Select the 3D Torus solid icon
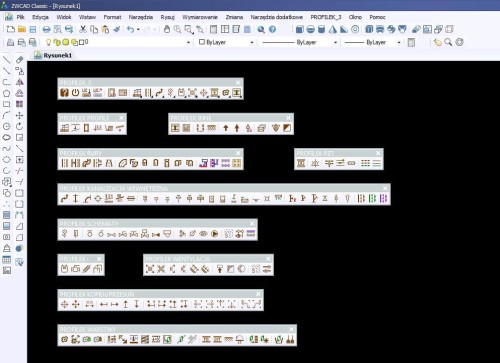The image size is (500, 363). (x=355, y=29)
